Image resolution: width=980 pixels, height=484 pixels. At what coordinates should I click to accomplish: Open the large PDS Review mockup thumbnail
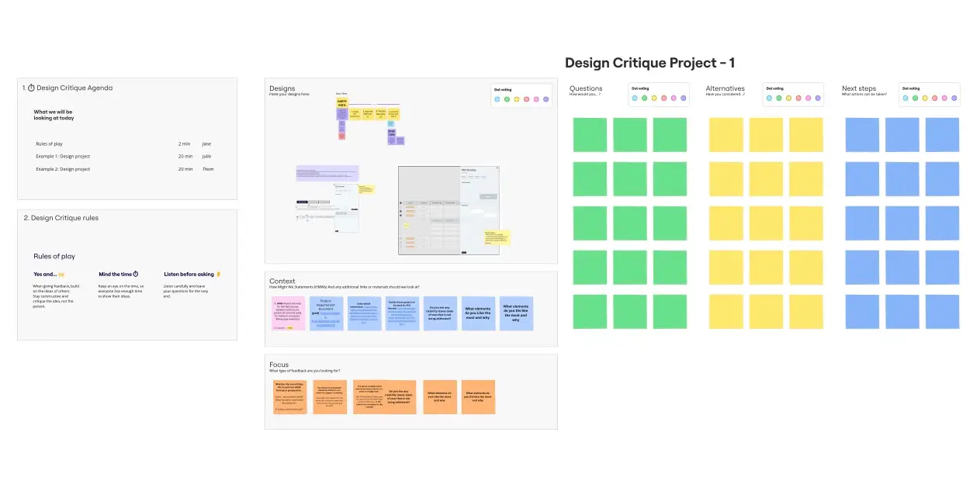click(x=448, y=210)
